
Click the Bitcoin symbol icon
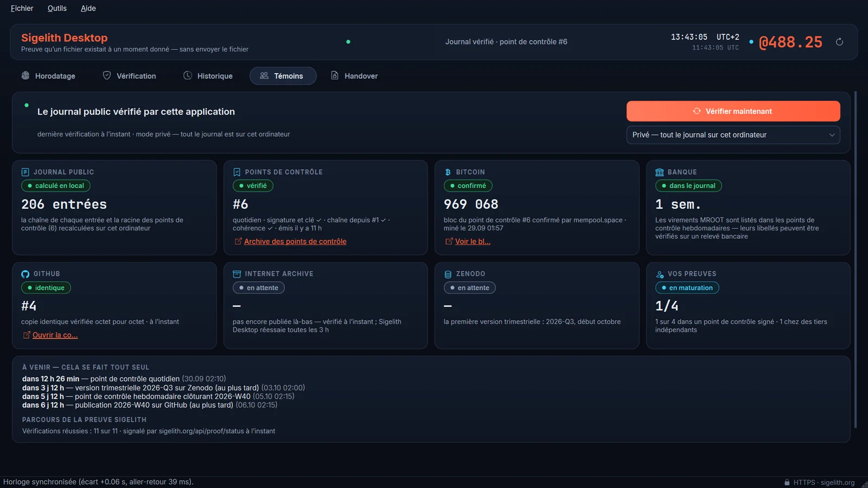coord(448,172)
